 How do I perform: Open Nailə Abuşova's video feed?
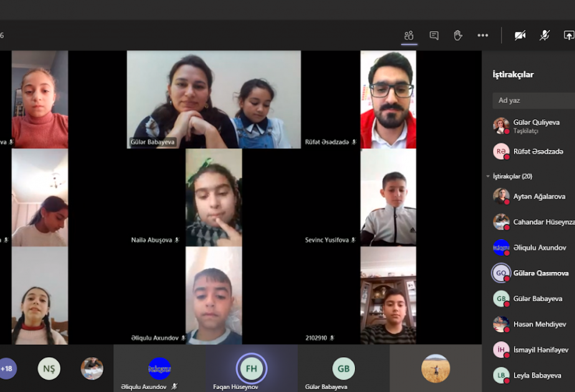(214, 197)
